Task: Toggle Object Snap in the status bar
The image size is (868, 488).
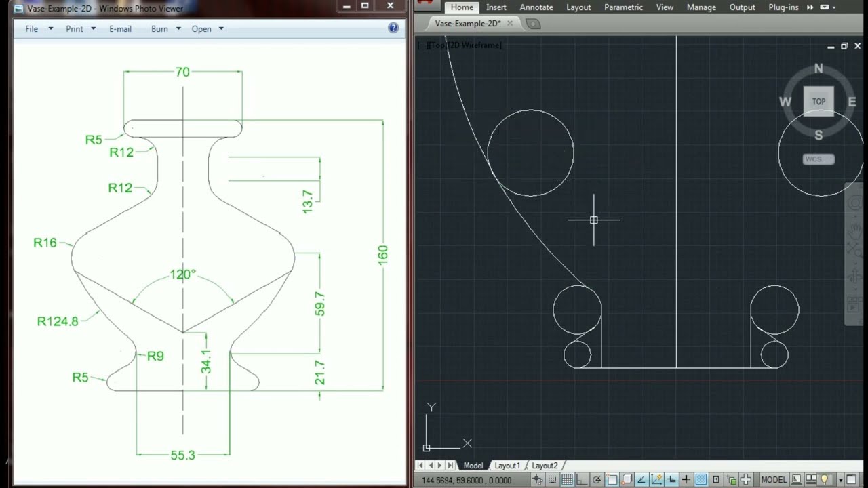Action: tap(612, 480)
